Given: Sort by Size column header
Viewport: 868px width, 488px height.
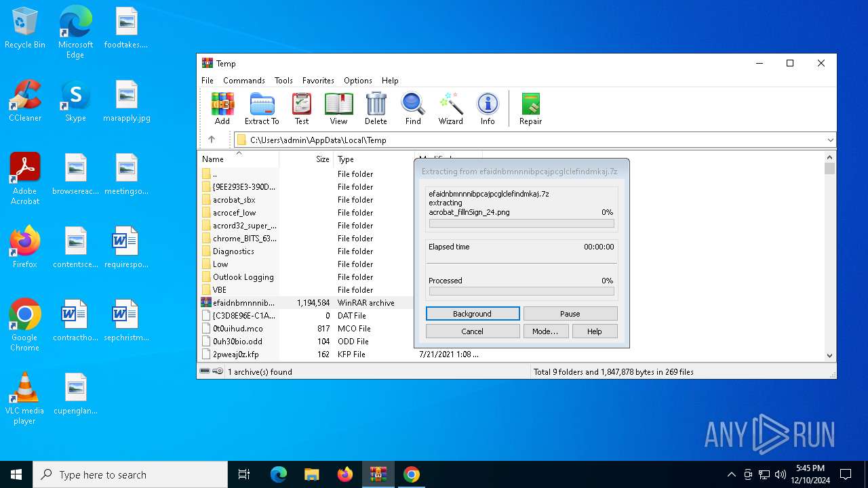Looking at the screenshot, I should tap(306, 159).
